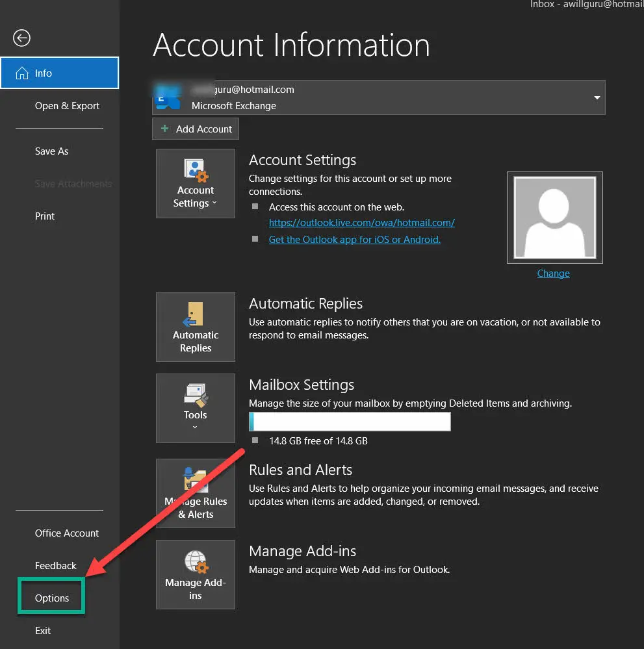Open Office Account page
Viewport: 644px width, 649px height.
pyautogui.click(x=67, y=533)
